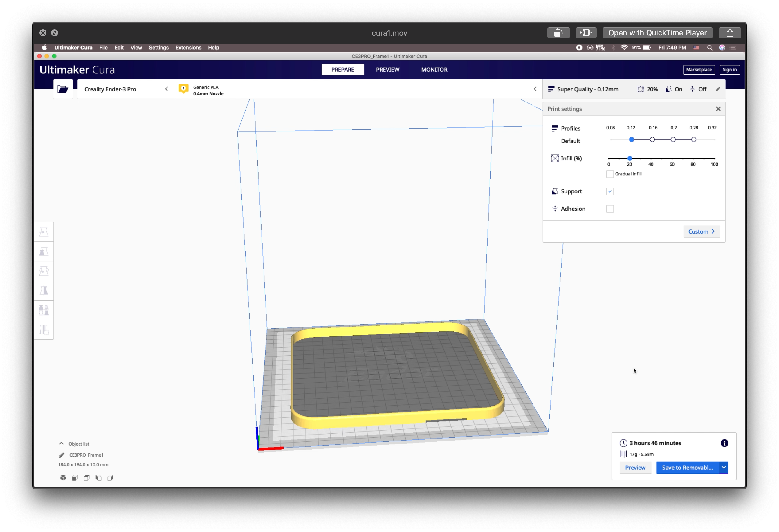Open the File menu
Image resolution: width=779 pixels, height=532 pixels.
click(x=103, y=48)
